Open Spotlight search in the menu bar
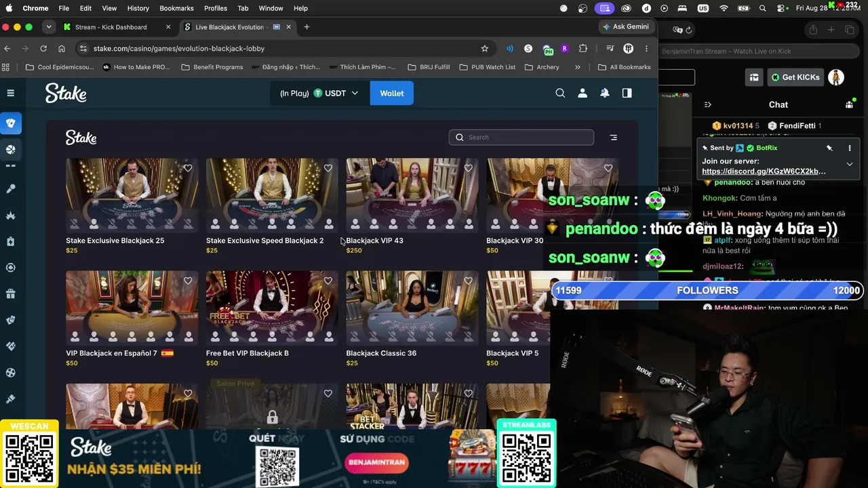Screen dimensions: 868x488 click(762, 8)
